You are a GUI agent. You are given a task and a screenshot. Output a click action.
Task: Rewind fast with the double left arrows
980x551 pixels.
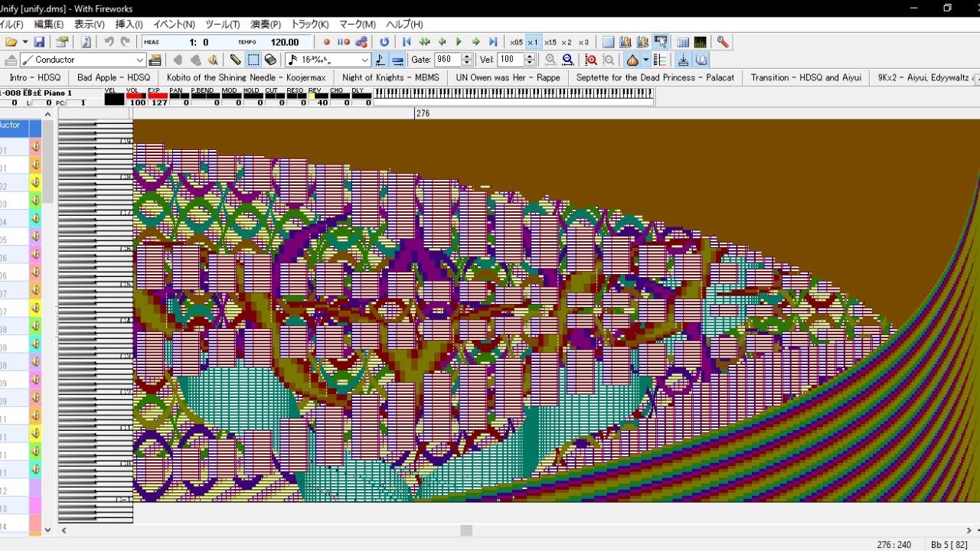[x=424, y=42]
